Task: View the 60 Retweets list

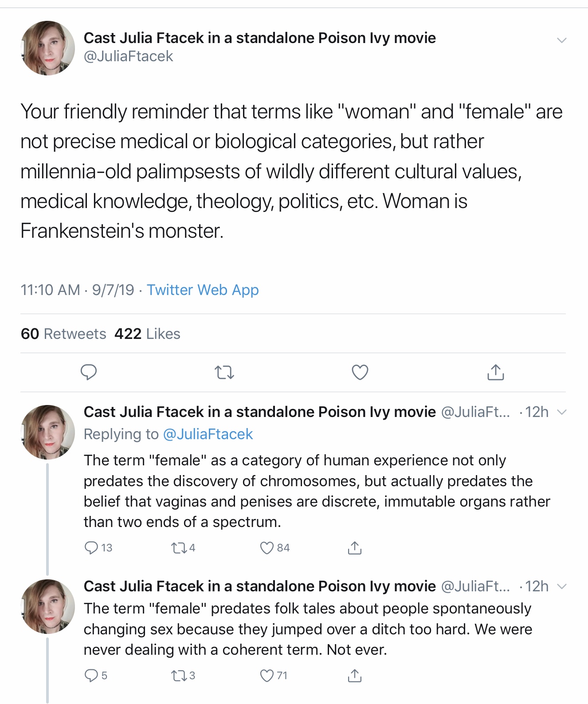Action: click(63, 334)
